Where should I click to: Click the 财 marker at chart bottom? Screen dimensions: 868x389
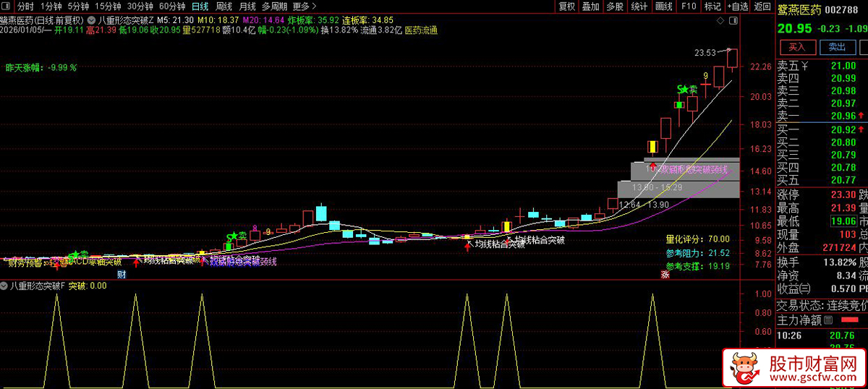pyautogui.click(x=122, y=274)
